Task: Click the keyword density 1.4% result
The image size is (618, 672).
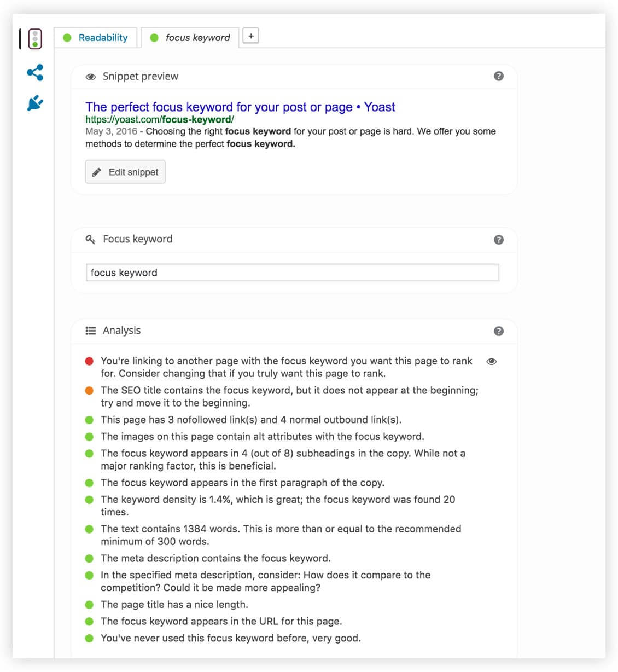Action: click(x=278, y=506)
